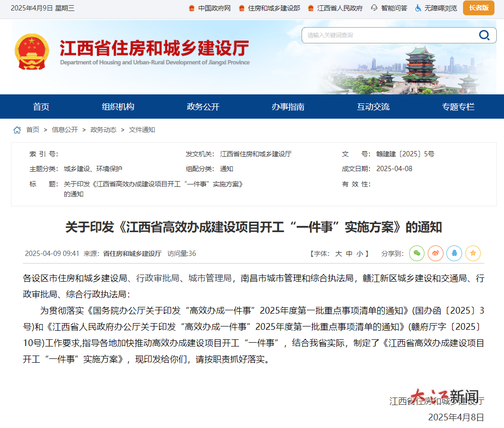Viewport: 504px width, 428px height.
Task: Open the 专题专栏 menu
Action: tap(457, 106)
